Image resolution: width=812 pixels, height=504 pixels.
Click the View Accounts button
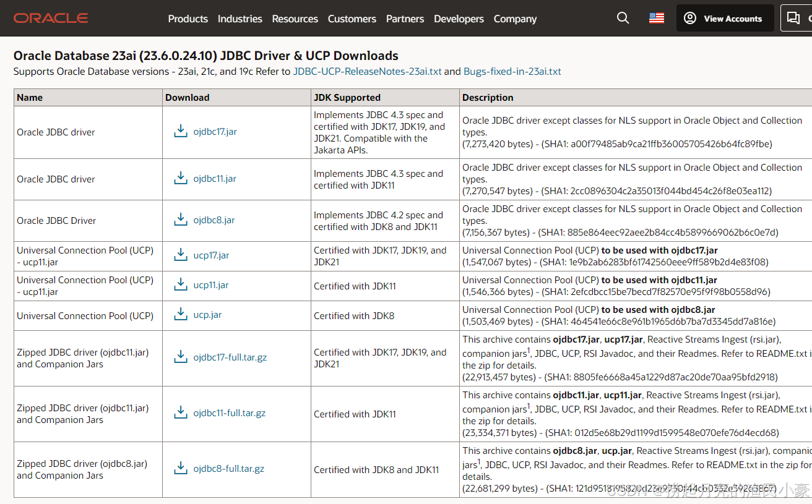coord(725,18)
